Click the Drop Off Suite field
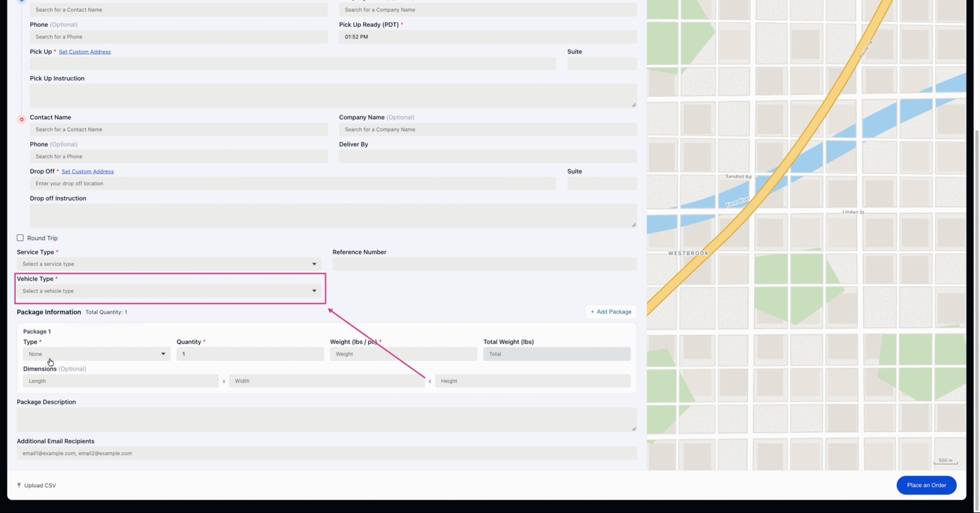980x513 pixels. click(602, 183)
